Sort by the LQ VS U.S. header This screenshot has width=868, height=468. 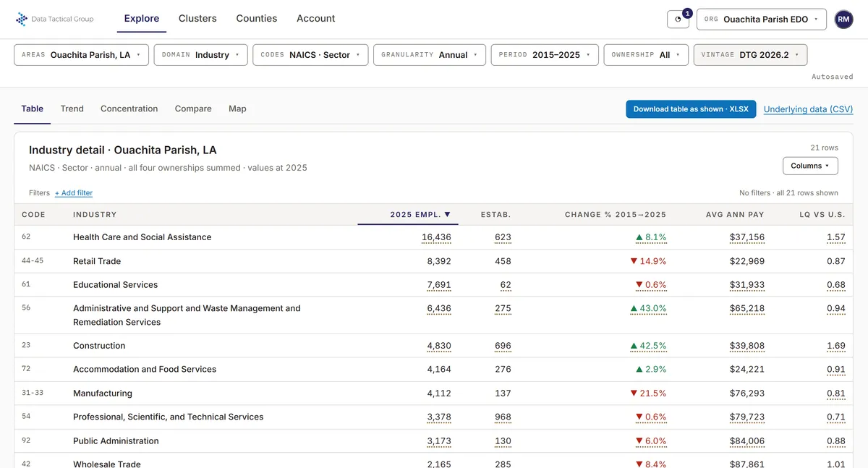[x=821, y=215]
